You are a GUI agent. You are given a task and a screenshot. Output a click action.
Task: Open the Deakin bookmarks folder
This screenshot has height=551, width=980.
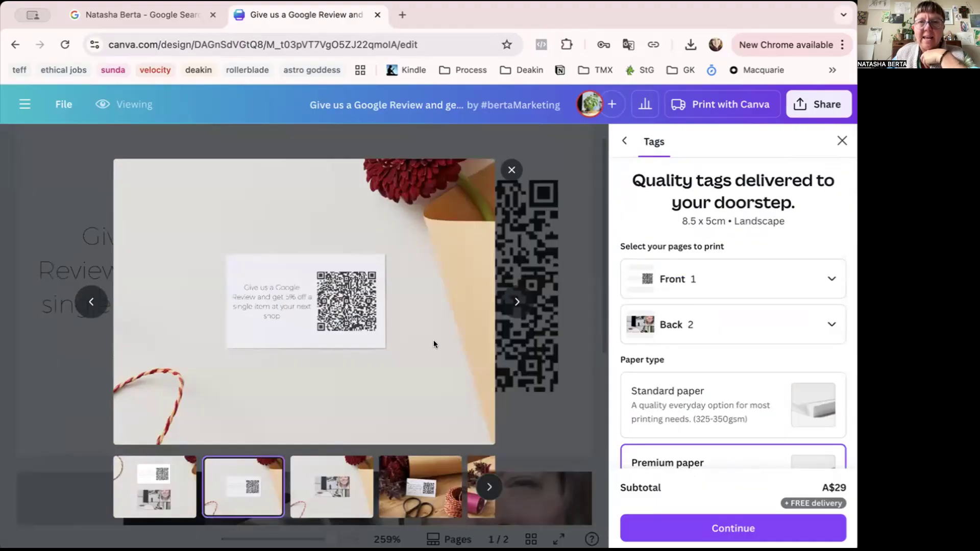[x=521, y=70]
